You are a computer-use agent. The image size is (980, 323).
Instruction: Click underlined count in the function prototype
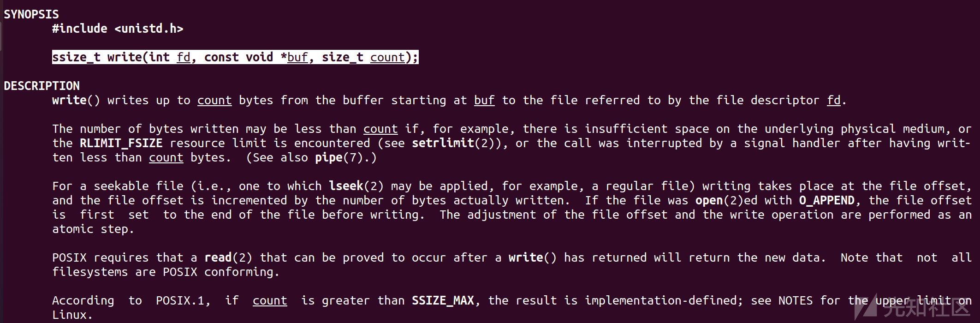click(387, 57)
